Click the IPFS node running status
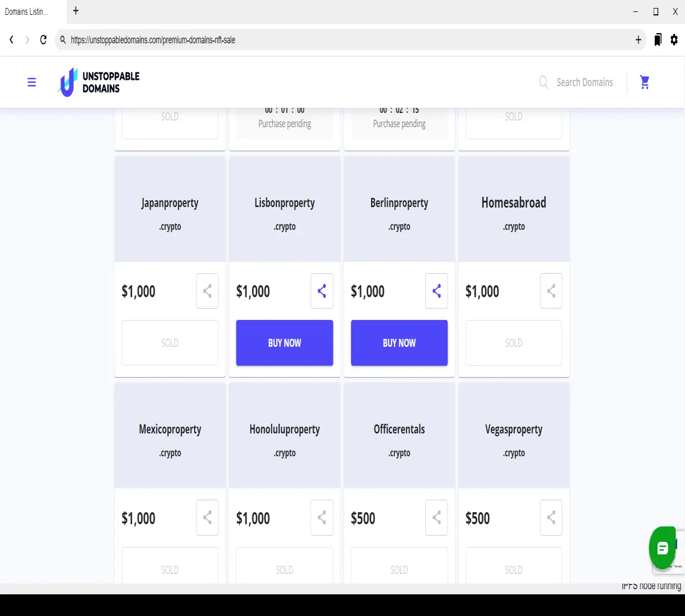The image size is (685, 616). [x=651, y=586]
